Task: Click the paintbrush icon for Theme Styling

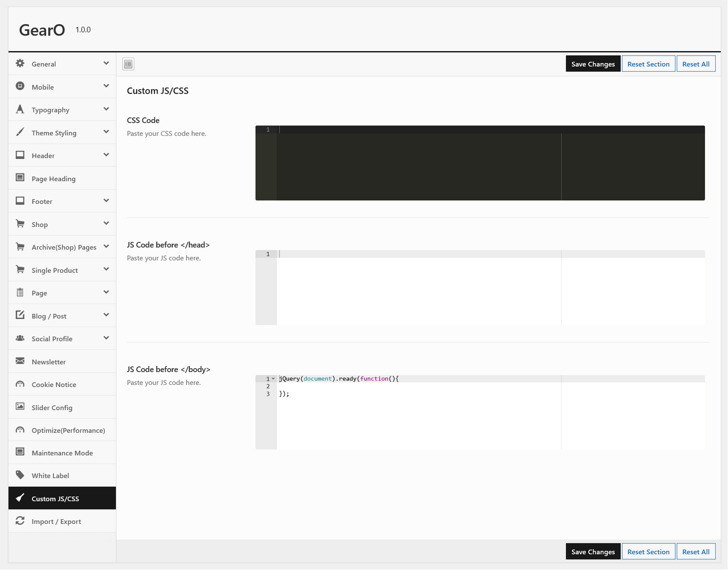Action: pos(20,132)
